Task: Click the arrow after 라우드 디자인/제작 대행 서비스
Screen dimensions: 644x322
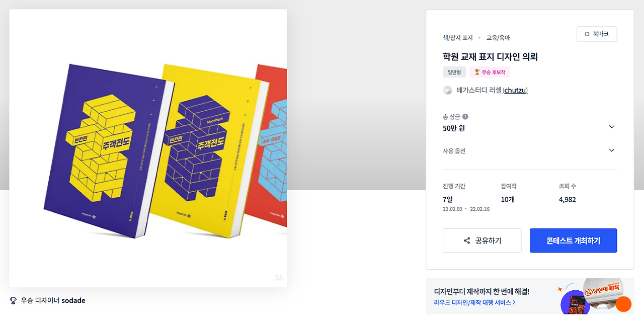Action: click(514, 302)
